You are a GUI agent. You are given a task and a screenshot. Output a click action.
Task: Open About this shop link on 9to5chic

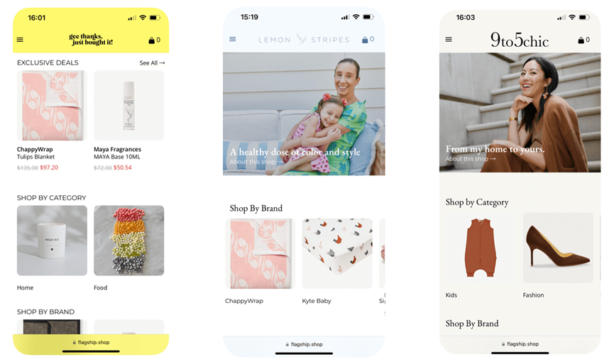(x=471, y=158)
